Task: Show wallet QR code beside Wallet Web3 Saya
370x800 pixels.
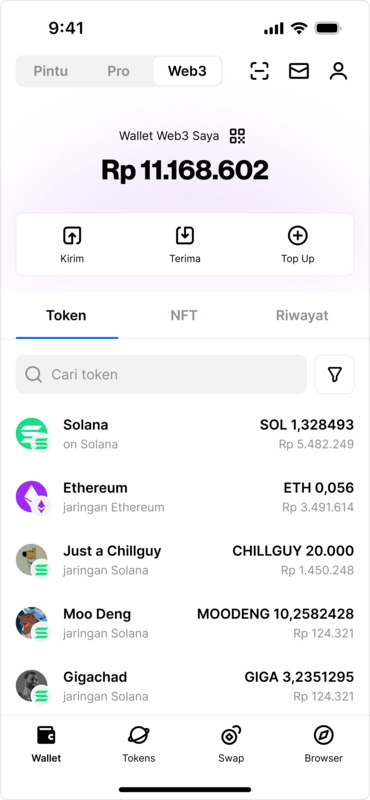Action: (x=237, y=136)
